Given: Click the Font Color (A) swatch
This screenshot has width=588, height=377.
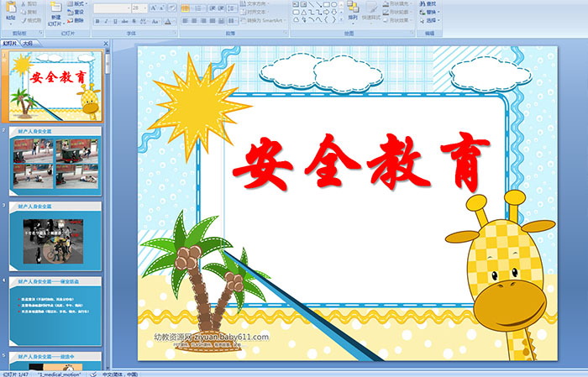Looking at the screenshot, I should 168,21.
